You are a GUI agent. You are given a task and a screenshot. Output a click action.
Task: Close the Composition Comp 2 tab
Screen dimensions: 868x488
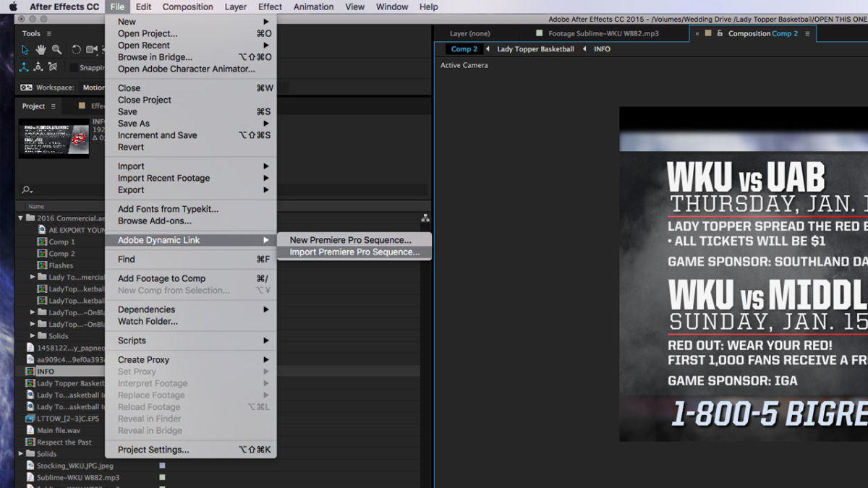(697, 33)
